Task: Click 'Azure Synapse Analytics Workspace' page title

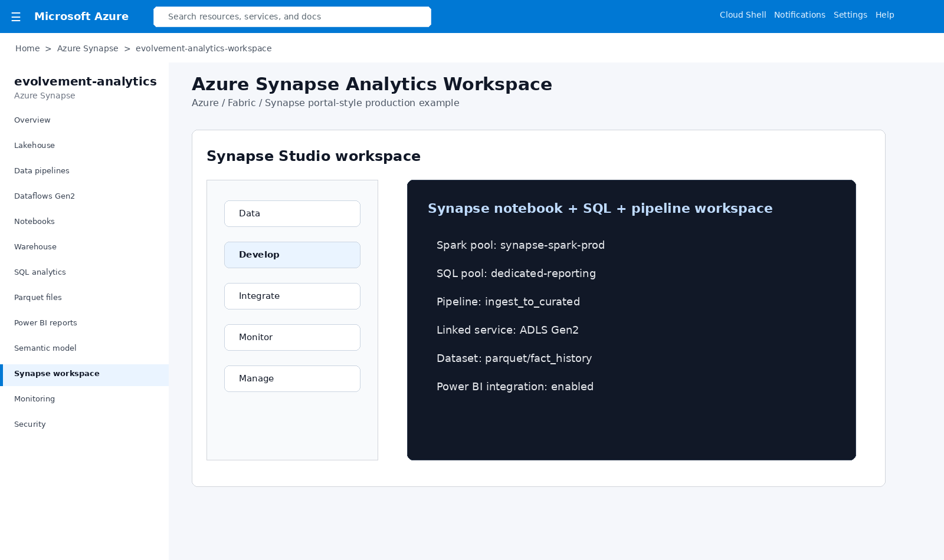Action: (x=372, y=84)
